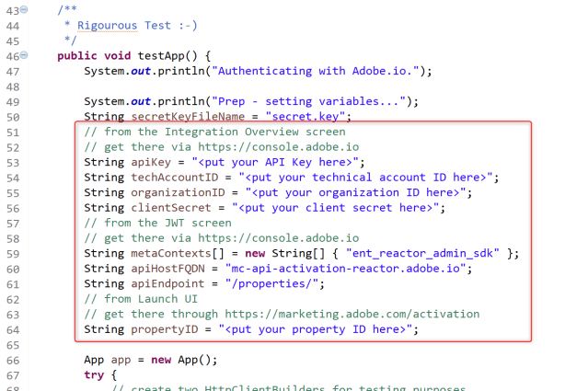Click the "new App()" constructor call
The image size is (588, 391).
point(181,360)
